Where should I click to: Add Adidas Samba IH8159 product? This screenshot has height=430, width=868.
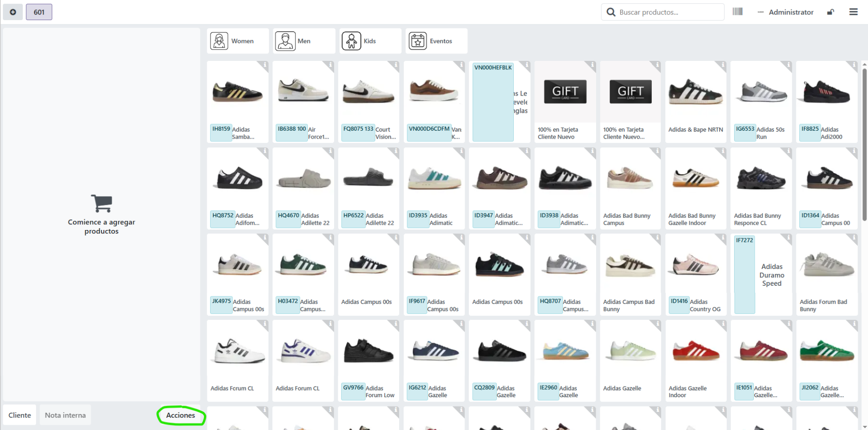238,102
